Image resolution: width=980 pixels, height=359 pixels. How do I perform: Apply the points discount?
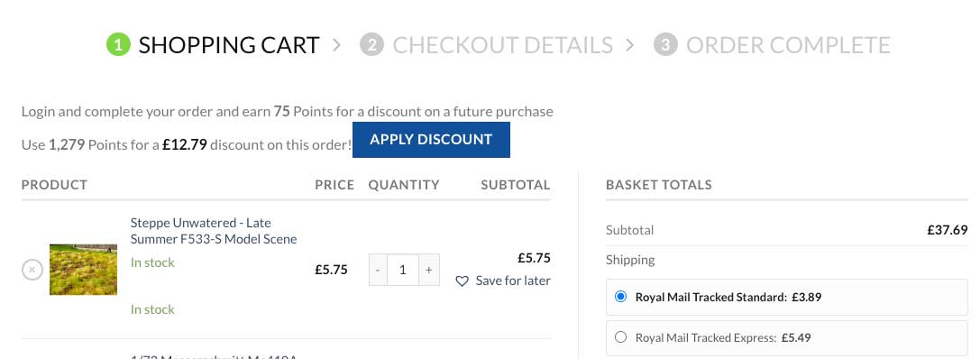(431, 140)
